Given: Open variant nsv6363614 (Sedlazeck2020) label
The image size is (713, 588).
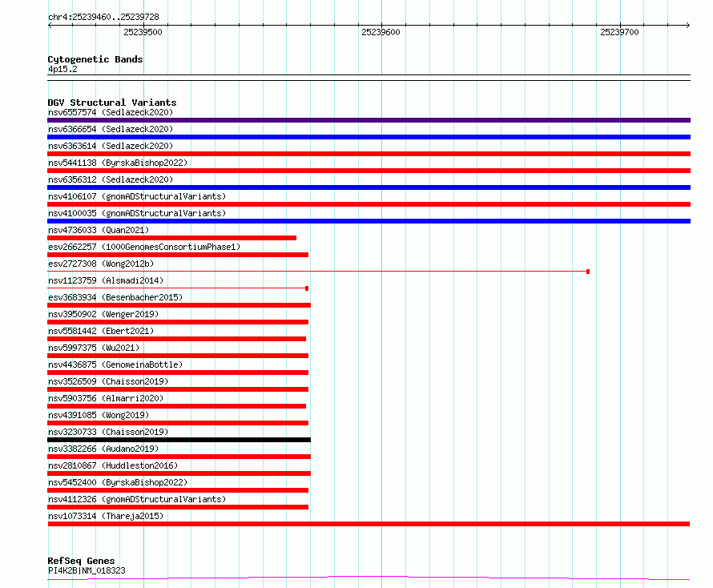Looking at the screenshot, I should pyautogui.click(x=111, y=146).
